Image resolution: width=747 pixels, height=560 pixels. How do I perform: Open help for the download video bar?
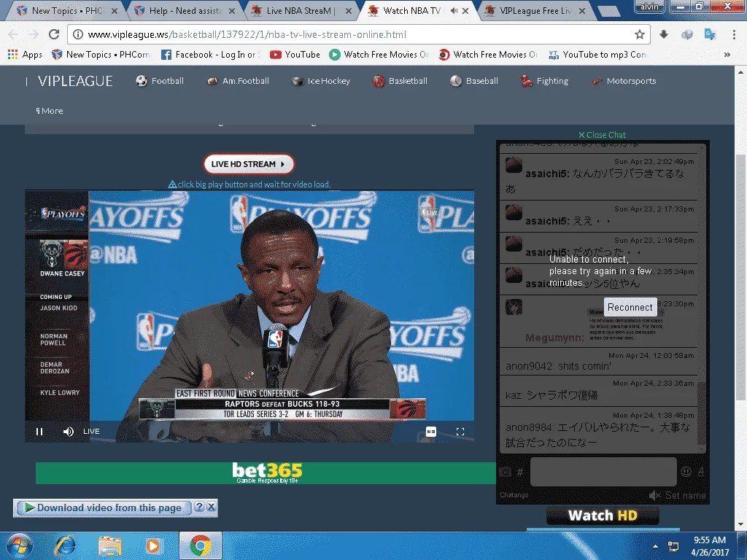[x=200, y=507]
